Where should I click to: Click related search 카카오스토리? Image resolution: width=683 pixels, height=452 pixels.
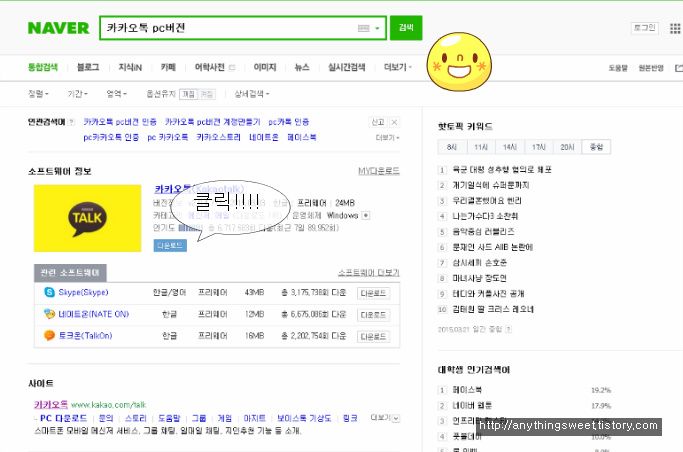[218, 137]
